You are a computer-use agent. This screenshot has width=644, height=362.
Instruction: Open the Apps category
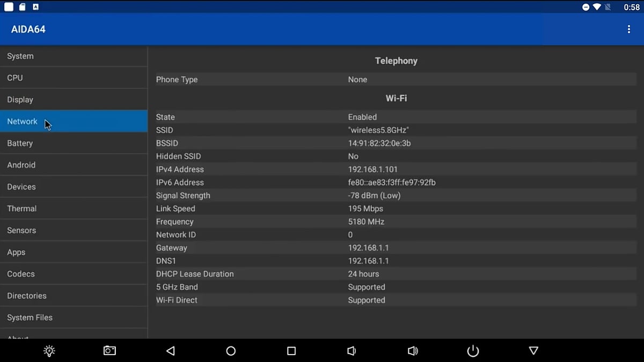coord(74,252)
